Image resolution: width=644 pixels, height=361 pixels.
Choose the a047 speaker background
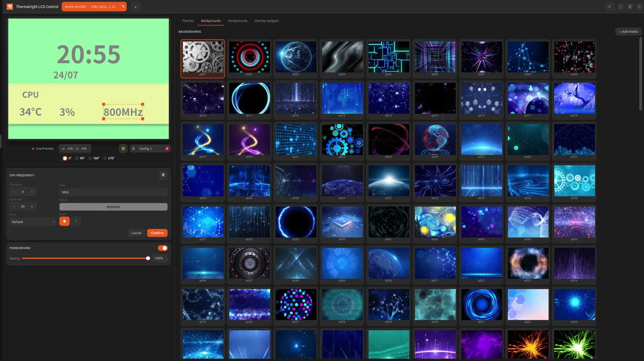[x=250, y=265]
